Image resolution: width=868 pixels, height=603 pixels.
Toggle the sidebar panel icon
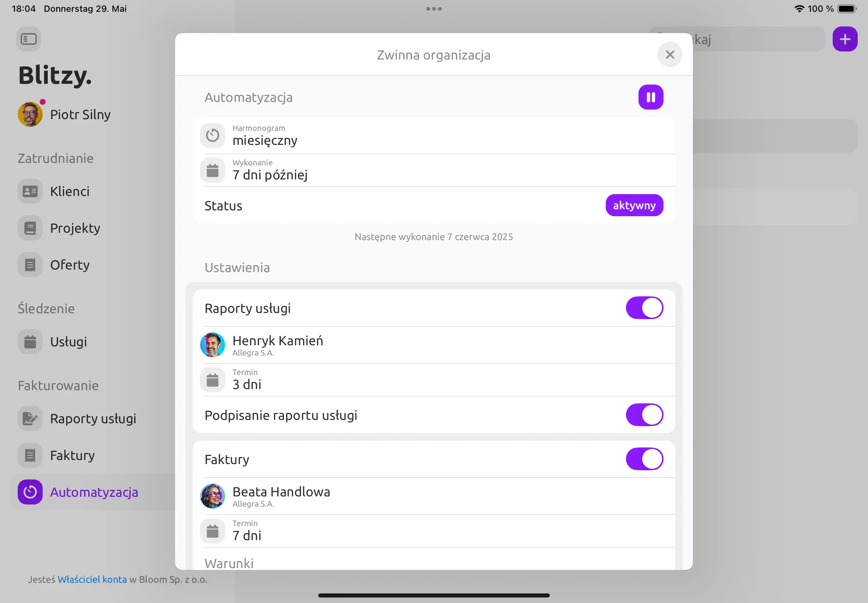pos(29,39)
